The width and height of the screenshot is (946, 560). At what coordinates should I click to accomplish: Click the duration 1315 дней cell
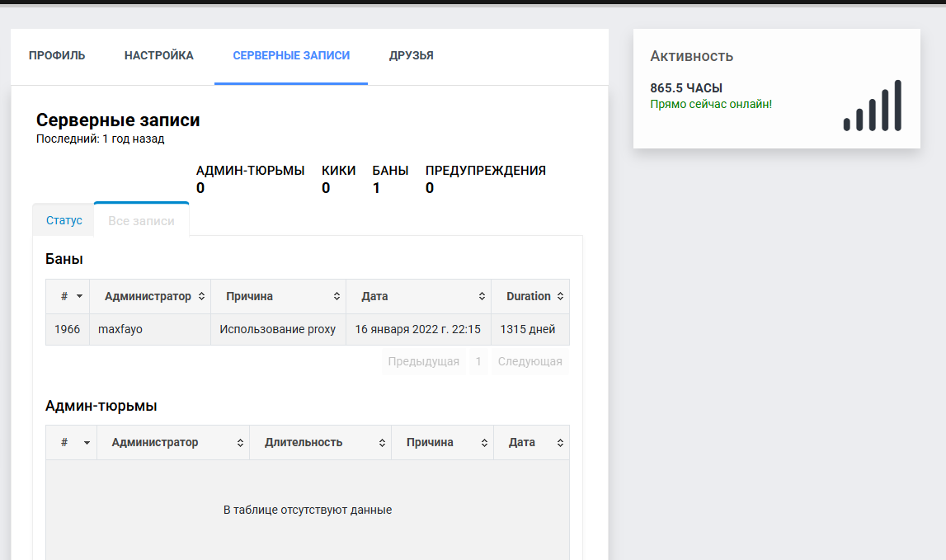point(530,329)
